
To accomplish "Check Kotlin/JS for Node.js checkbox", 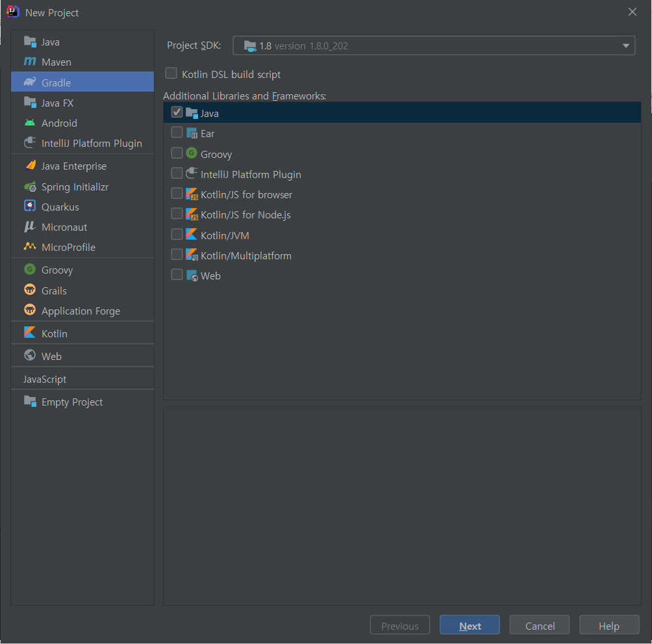I will [177, 213].
